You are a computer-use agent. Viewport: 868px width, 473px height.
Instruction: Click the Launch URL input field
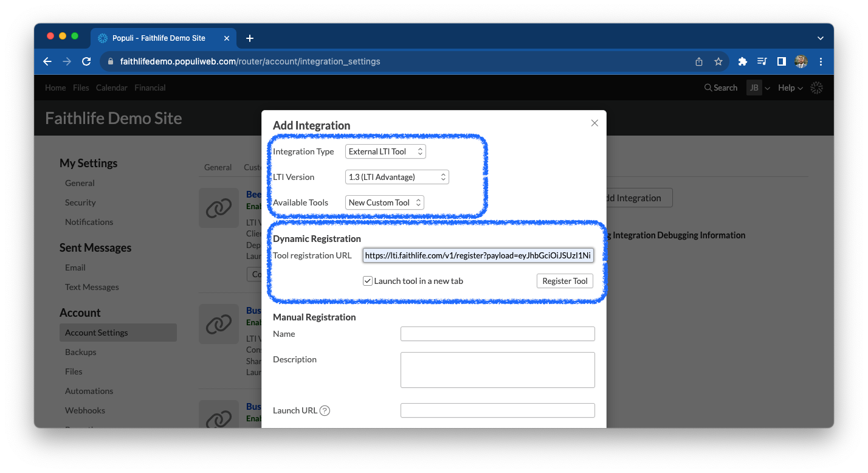497,410
